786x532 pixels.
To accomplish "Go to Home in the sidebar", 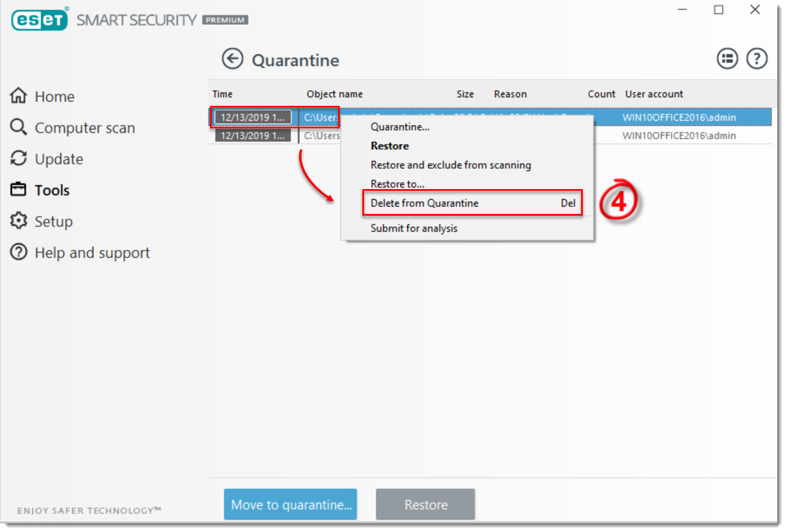I will [54, 97].
